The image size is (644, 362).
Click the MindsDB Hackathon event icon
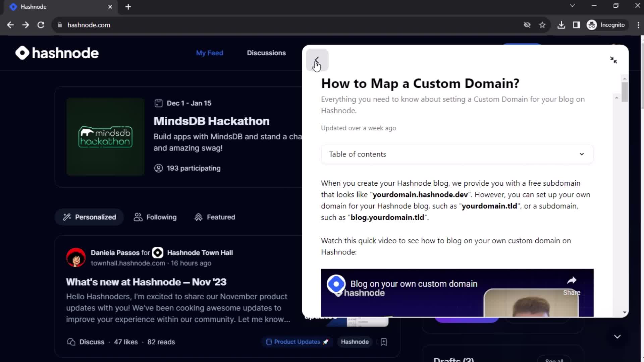105,136
